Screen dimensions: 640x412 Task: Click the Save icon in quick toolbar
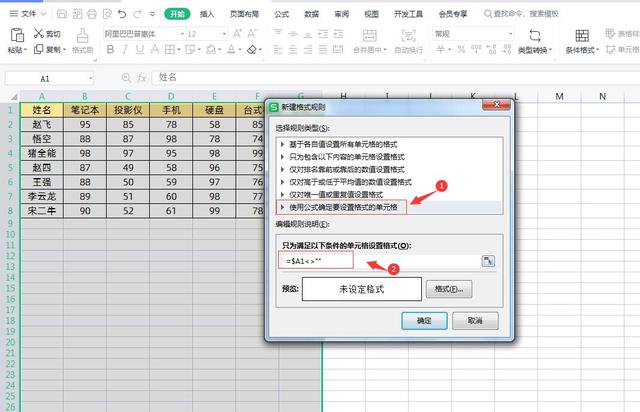coord(62,14)
